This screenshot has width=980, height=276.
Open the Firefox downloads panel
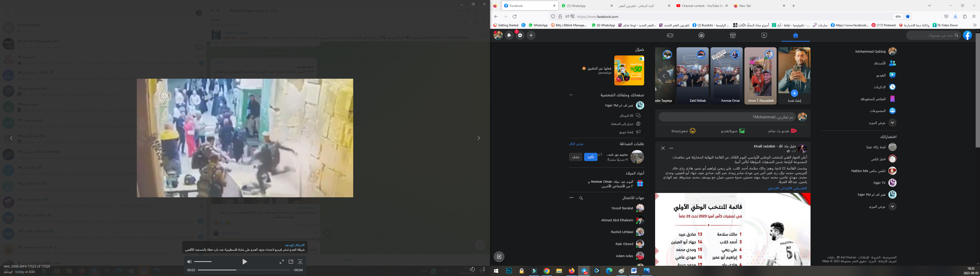click(955, 16)
